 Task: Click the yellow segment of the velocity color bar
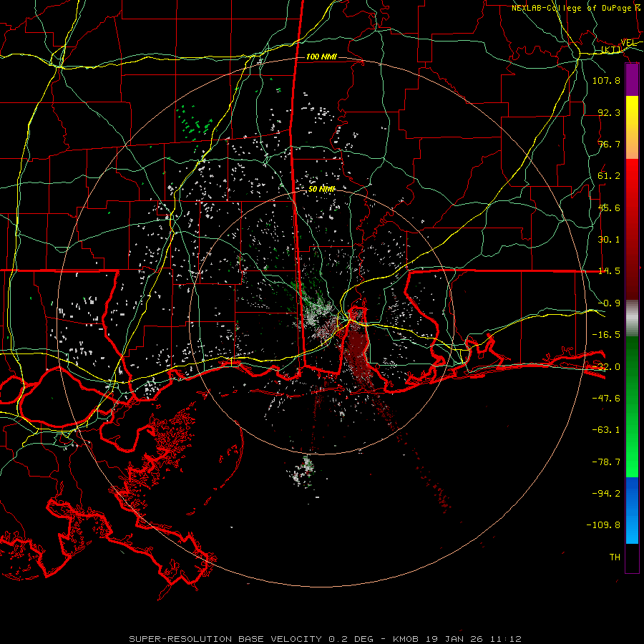tap(632, 113)
